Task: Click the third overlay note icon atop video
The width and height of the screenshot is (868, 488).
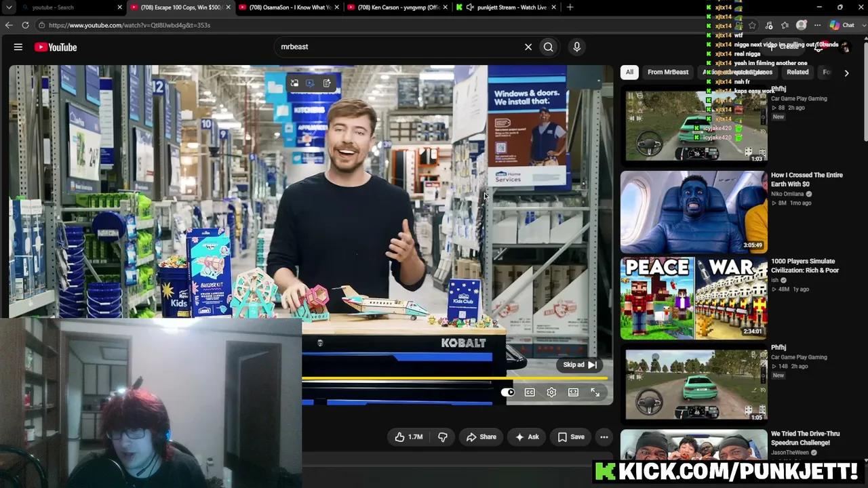Action: pyautogui.click(x=327, y=83)
